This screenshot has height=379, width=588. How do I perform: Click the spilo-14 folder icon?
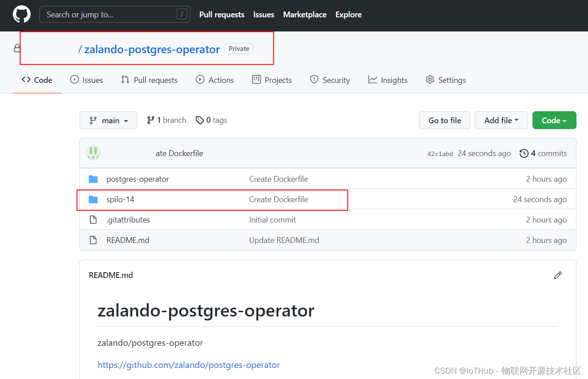tap(93, 199)
